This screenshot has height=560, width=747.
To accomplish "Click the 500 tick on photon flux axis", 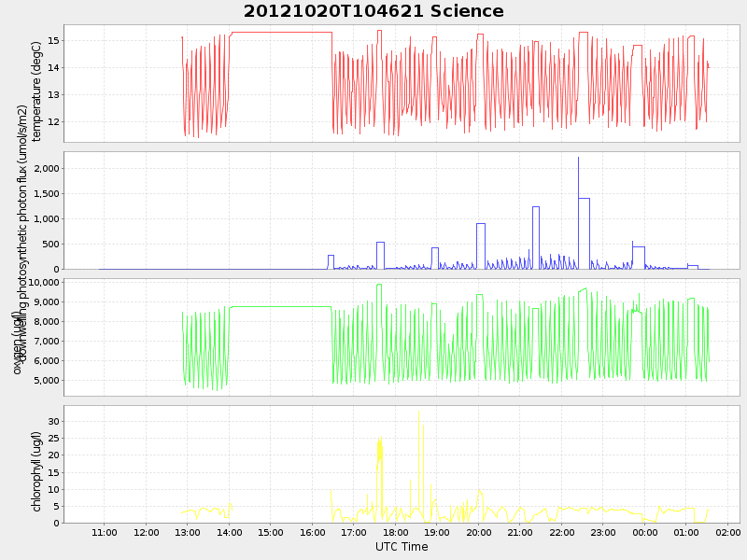I will (49, 244).
